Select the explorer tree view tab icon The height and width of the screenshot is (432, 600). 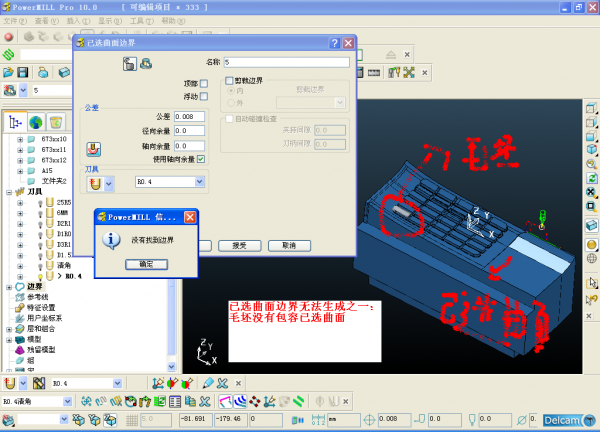15,122
